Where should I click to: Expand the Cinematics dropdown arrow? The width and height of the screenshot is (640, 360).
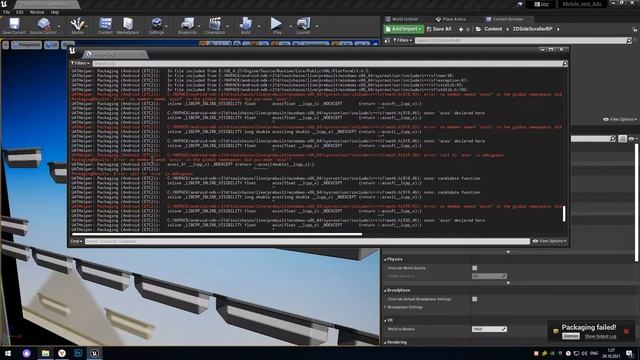[228, 26]
